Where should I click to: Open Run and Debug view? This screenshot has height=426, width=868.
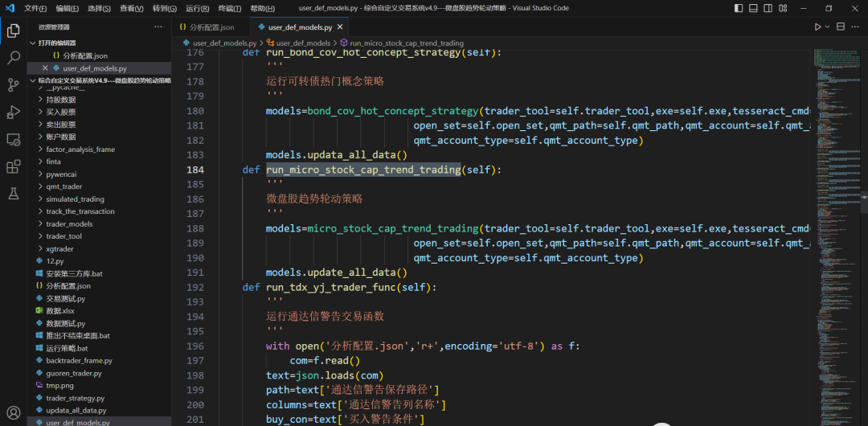point(14,112)
